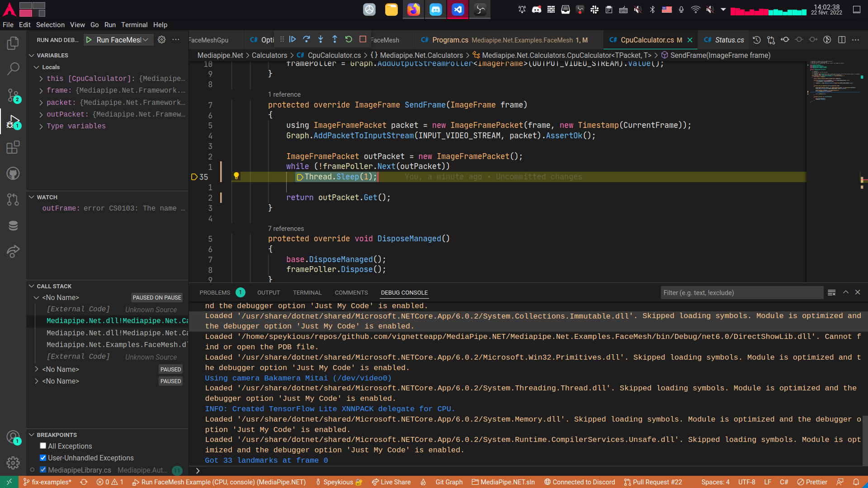Maximize the bottom panel size
Viewport: 868px width, 488px height.
(x=846, y=292)
